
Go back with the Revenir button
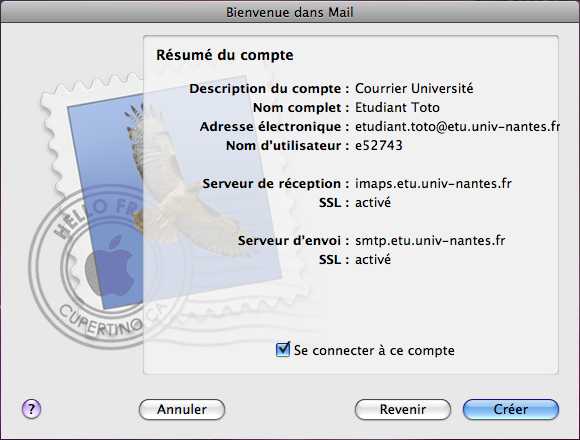(x=403, y=409)
